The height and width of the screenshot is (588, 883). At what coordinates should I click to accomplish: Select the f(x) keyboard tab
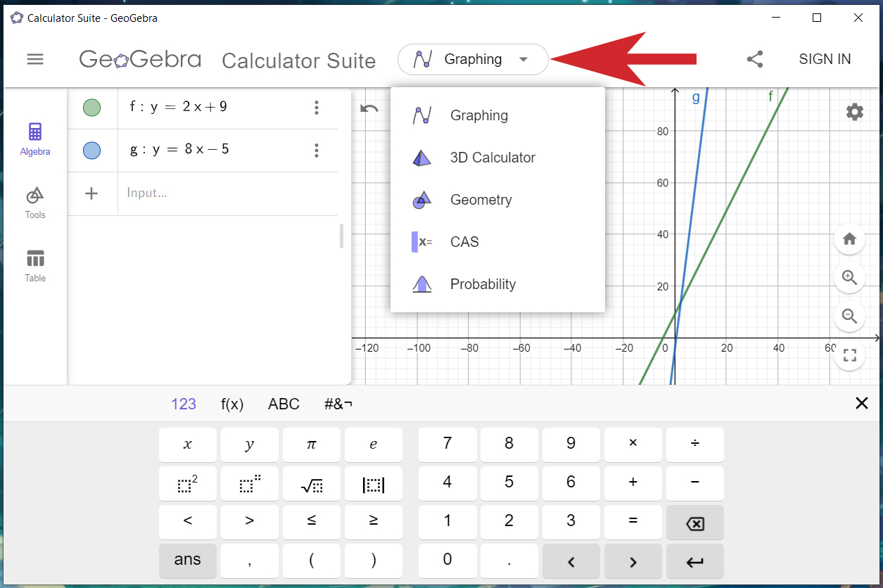[x=232, y=404]
